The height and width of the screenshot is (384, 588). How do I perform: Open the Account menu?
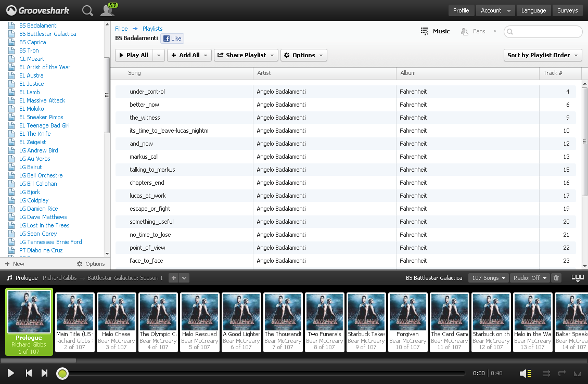496,10
